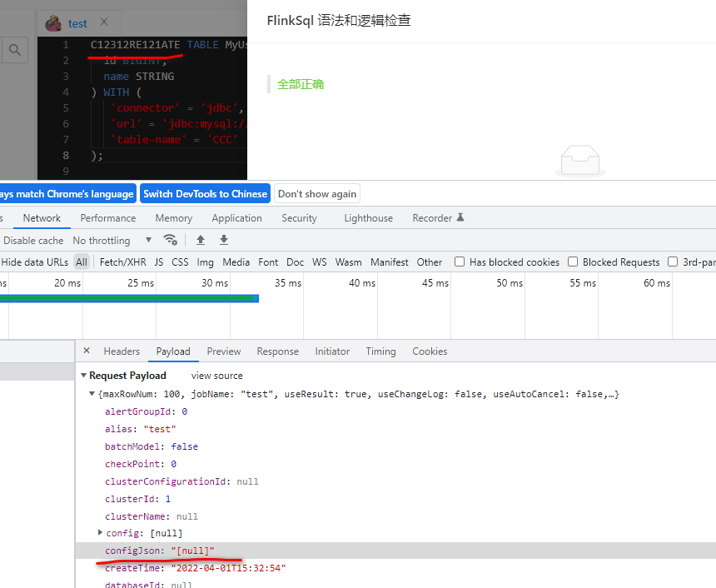Screen dimensions: 716x588
Task: Check the 'Blocked Requests' filter
Action: (573, 262)
